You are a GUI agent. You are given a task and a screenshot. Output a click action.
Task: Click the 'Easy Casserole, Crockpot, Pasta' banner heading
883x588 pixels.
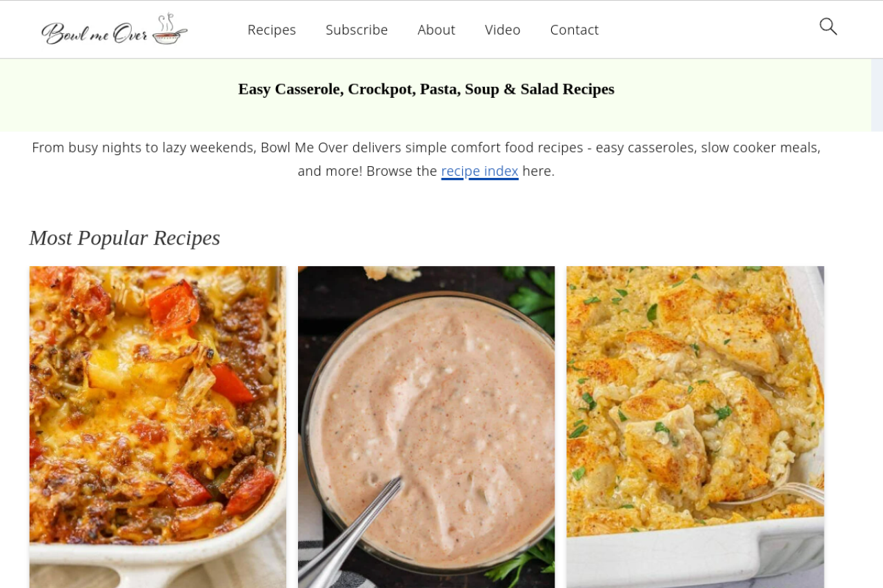tap(426, 89)
